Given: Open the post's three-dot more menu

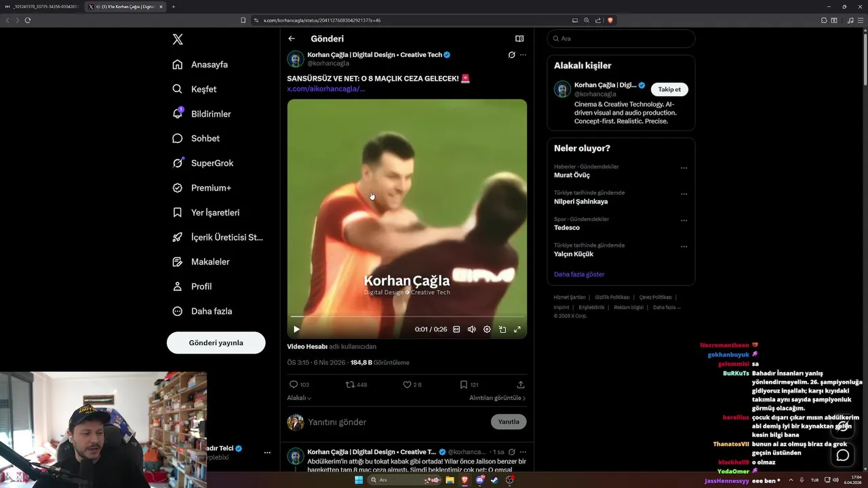Looking at the screenshot, I should (523, 55).
